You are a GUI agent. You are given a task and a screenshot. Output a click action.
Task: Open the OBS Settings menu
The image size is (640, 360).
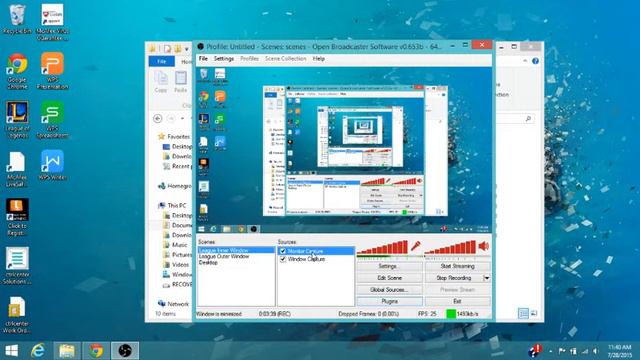coord(224,59)
